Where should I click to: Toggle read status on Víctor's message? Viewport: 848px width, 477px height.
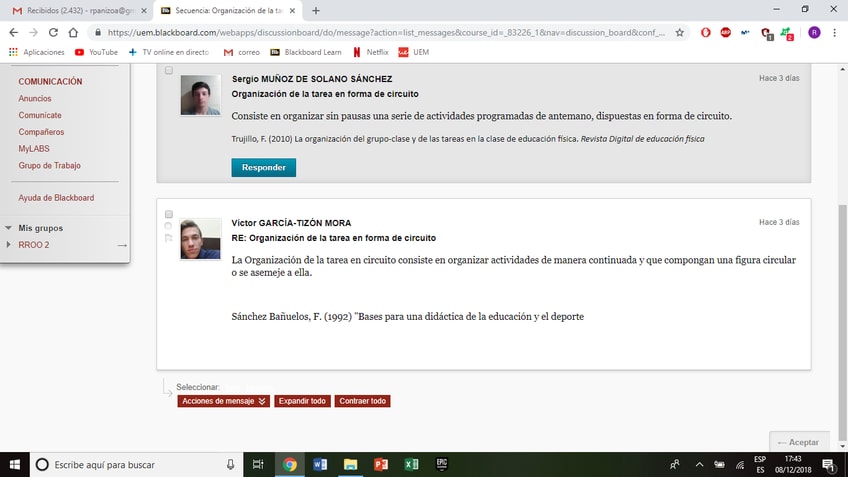[168, 226]
